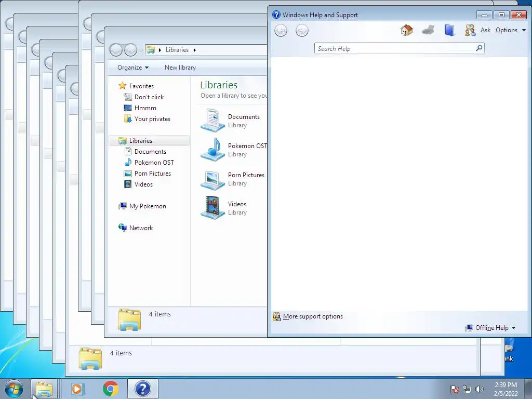
Task: Open the Organize menu in Explorer
Action: 133,68
